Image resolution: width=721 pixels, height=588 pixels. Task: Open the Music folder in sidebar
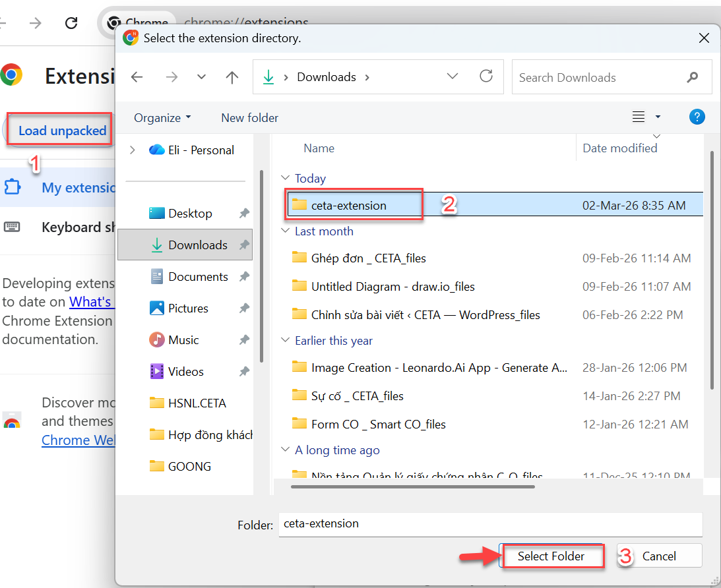(183, 340)
